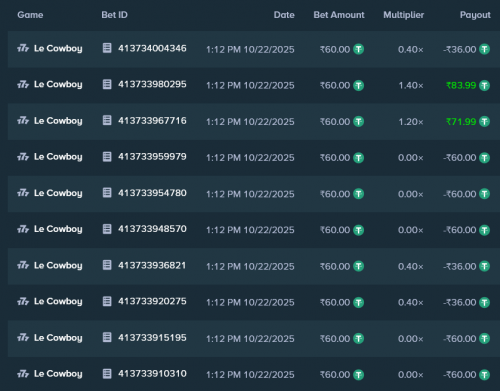Open Le Cowboy game in row 413733910310
Viewport: 500px width, 391px height.
pyautogui.click(x=58, y=374)
